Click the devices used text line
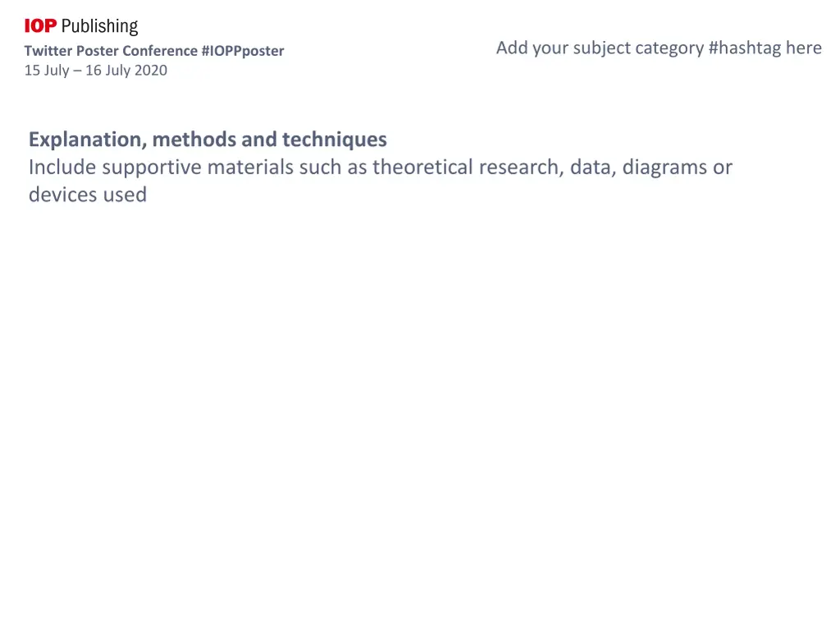Image resolution: width=840 pixels, height=630 pixels. pos(87,194)
